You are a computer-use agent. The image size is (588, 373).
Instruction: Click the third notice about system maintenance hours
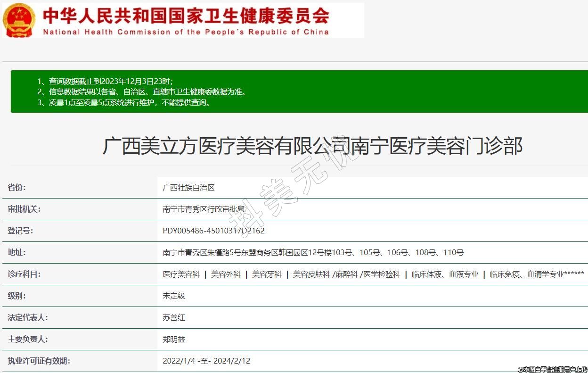124,102
